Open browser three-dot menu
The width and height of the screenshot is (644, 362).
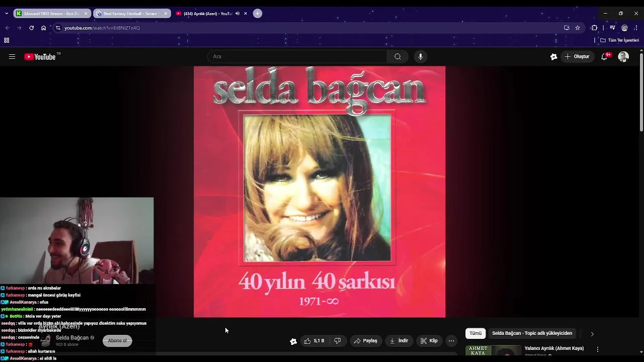tap(636, 28)
